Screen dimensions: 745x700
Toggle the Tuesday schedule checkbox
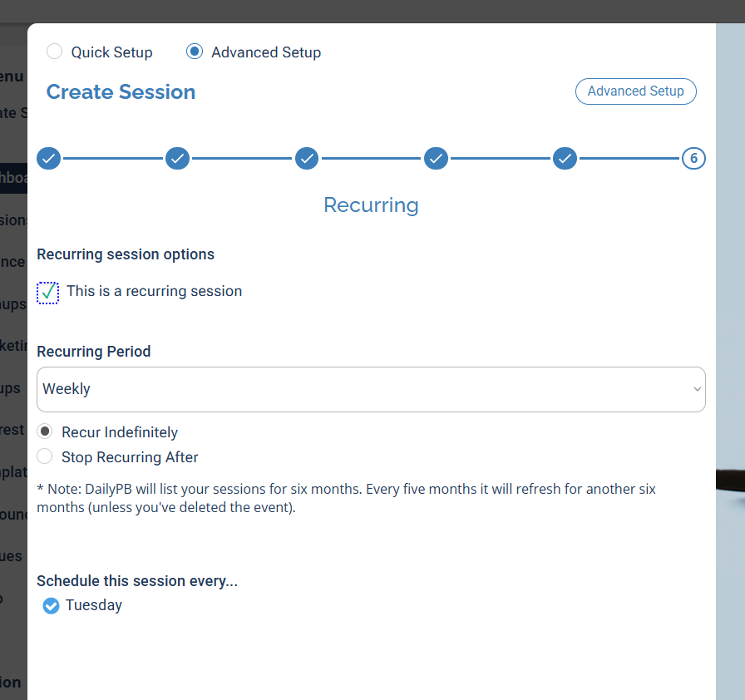[51, 606]
